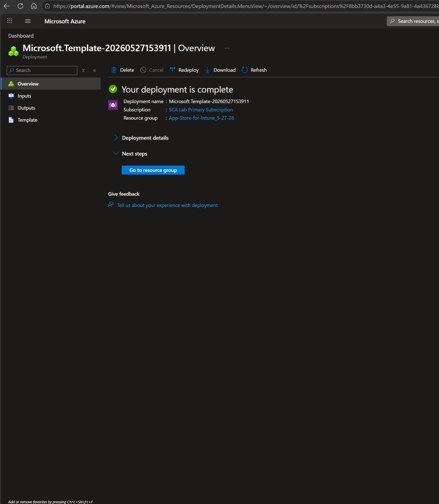Download the deployment
The image size is (439, 504).
[220, 70]
